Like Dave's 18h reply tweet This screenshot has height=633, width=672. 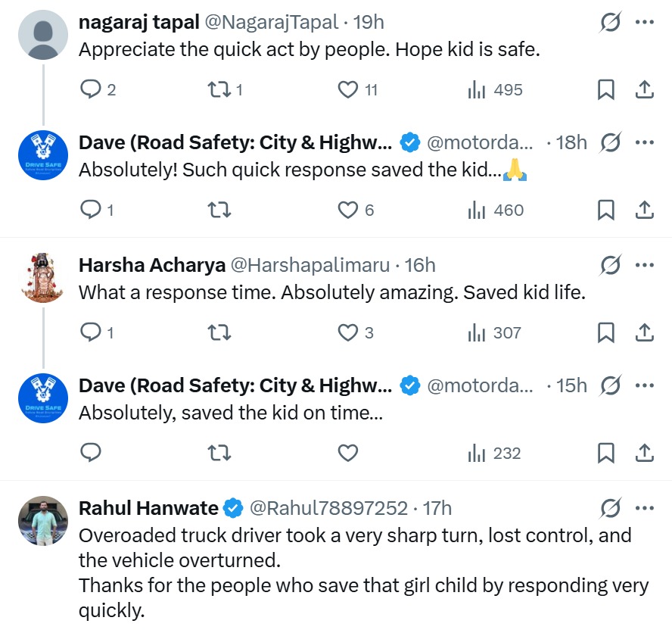point(347,210)
